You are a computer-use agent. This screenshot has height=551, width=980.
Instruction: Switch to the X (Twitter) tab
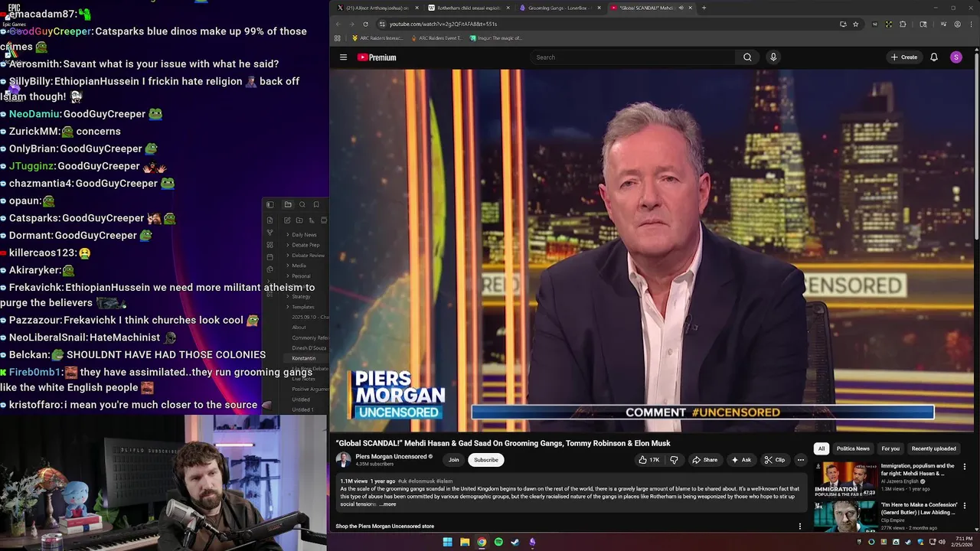(377, 8)
